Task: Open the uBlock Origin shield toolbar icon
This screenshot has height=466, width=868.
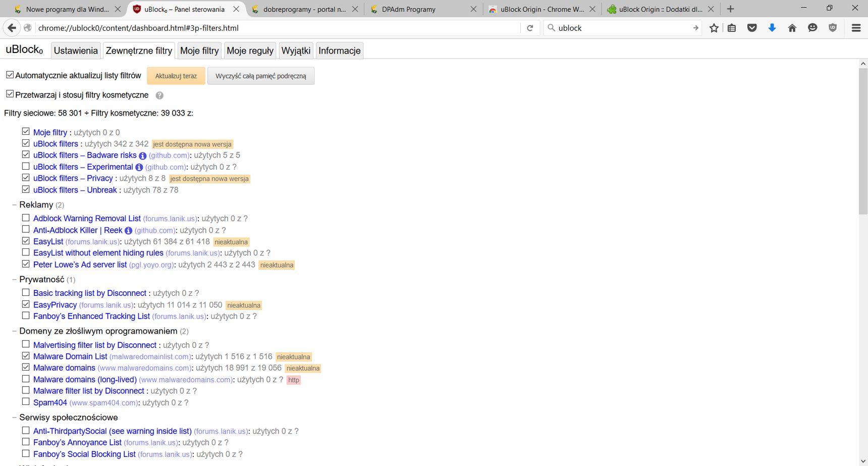Action: coord(833,28)
